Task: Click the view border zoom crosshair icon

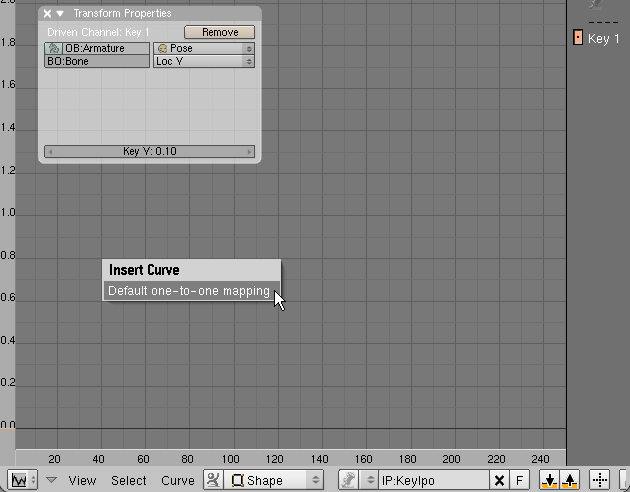Action: pyautogui.click(x=600, y=480)
